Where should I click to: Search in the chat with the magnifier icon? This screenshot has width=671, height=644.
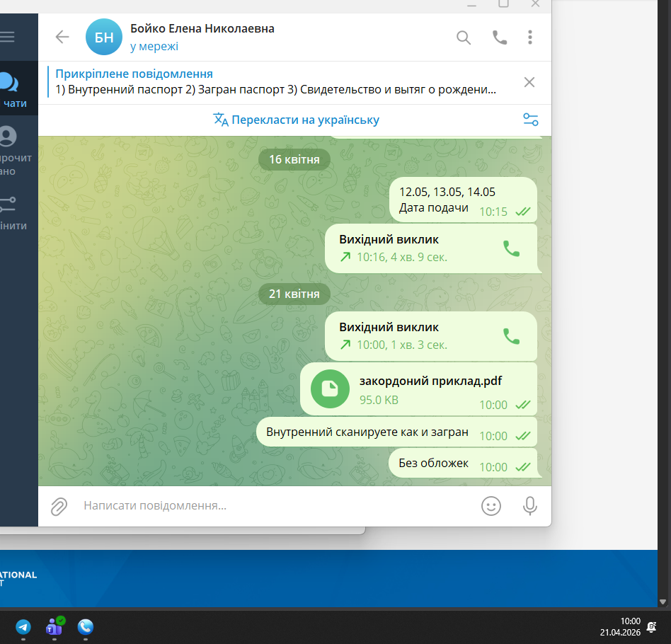click(464, 38)
